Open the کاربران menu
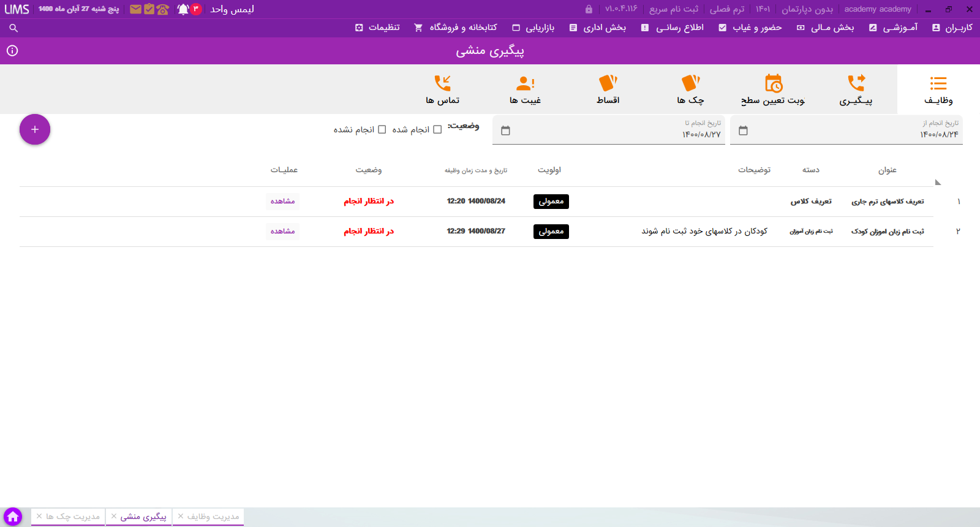Screen dimensions: 980x527 pyautogui.click(x=952, y=28)
